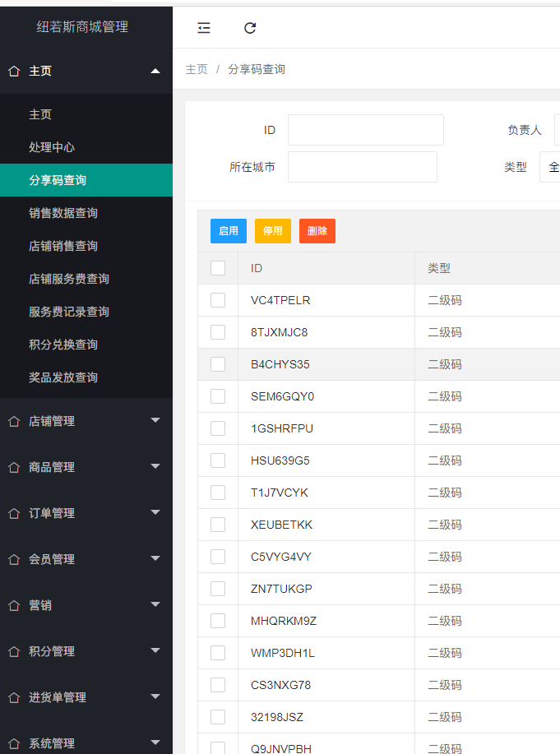
Task: Collapse the 主页 menu group arrow
Action: tap(155, 72)
